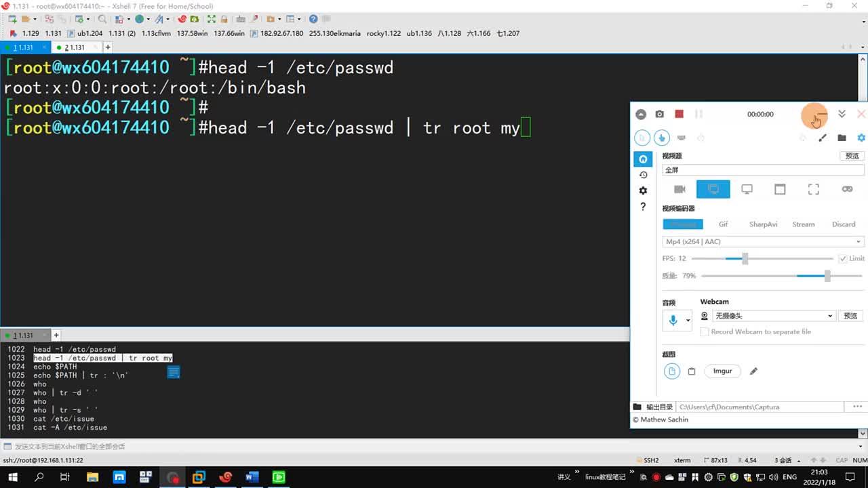Click the new session icon in Xshell toolbar
This screenshot has height=488, width=868.
pos(12,19)
